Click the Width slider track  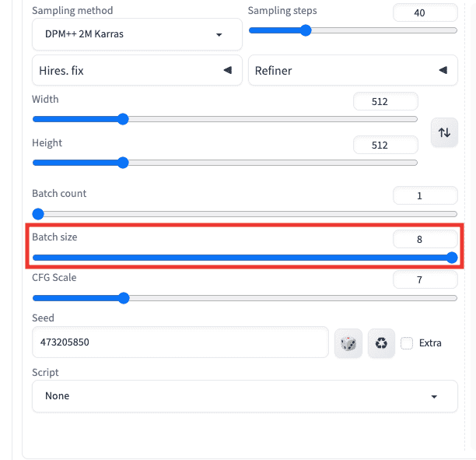tap(225, 119)
